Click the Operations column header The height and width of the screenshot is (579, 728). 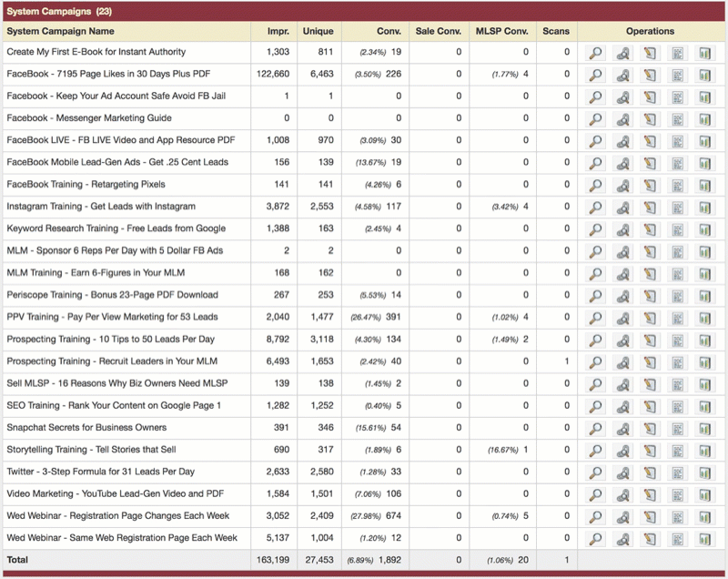pyautogui.click(x=650, y=31)
